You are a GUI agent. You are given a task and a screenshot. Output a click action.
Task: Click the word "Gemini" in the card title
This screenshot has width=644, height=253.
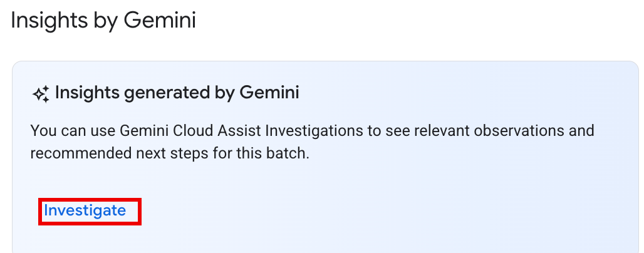tap(269, 94)
